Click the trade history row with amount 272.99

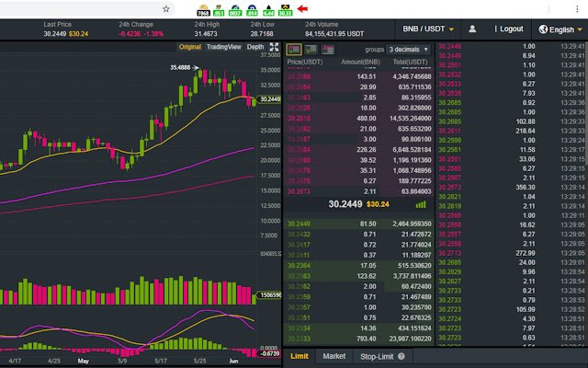(x=511, y=253)
